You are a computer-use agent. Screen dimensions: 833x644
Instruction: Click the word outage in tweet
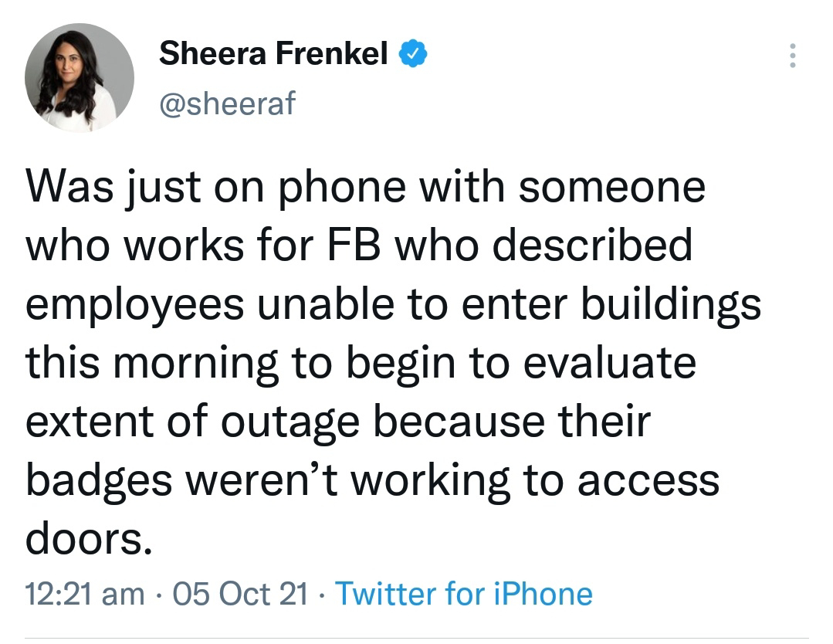point(290,422)
